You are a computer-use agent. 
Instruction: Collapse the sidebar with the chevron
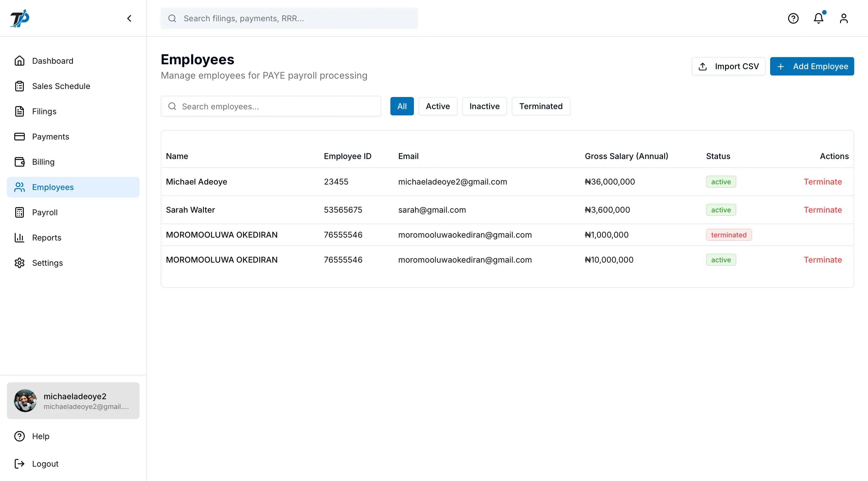[129, 18]
